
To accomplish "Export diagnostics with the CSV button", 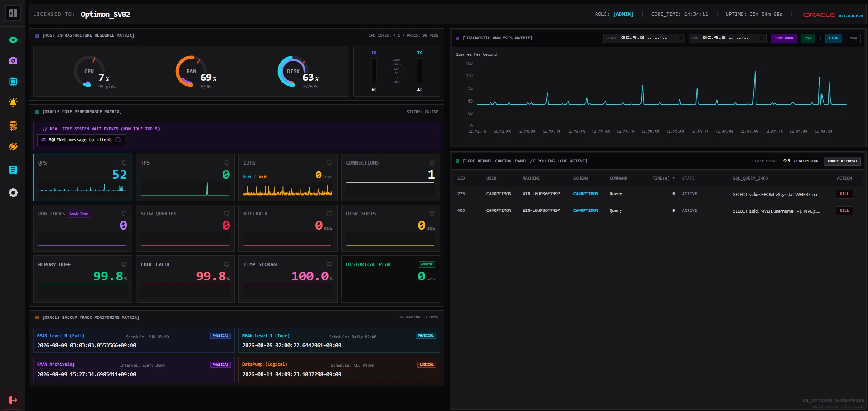I will click(808, 38).
